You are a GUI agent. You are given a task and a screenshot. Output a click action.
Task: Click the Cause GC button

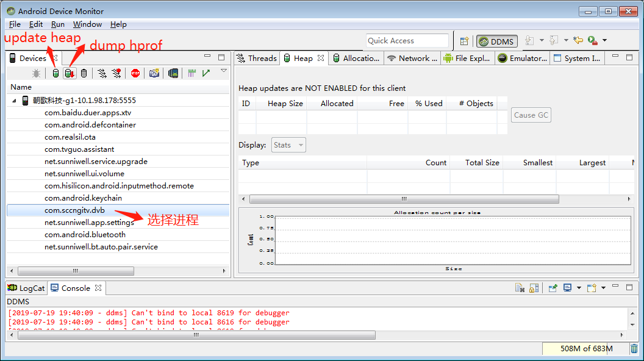coord(531,115)
